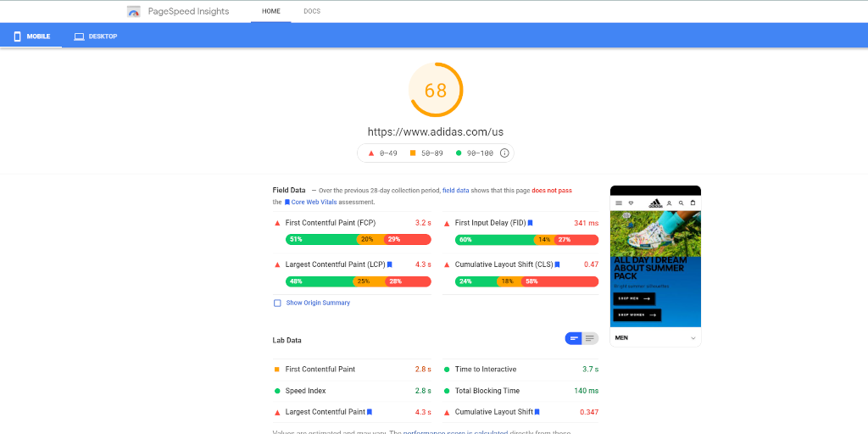Click the 0.47 CLS field value
The height and width of the screenshot is (434, 868).
(x=591, y=264)
